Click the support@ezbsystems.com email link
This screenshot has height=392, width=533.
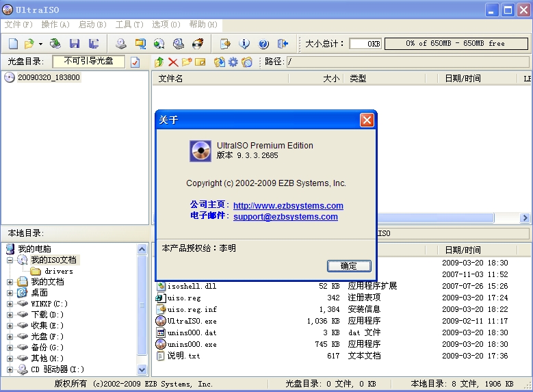pyautogui.click(x=285, y=217)
